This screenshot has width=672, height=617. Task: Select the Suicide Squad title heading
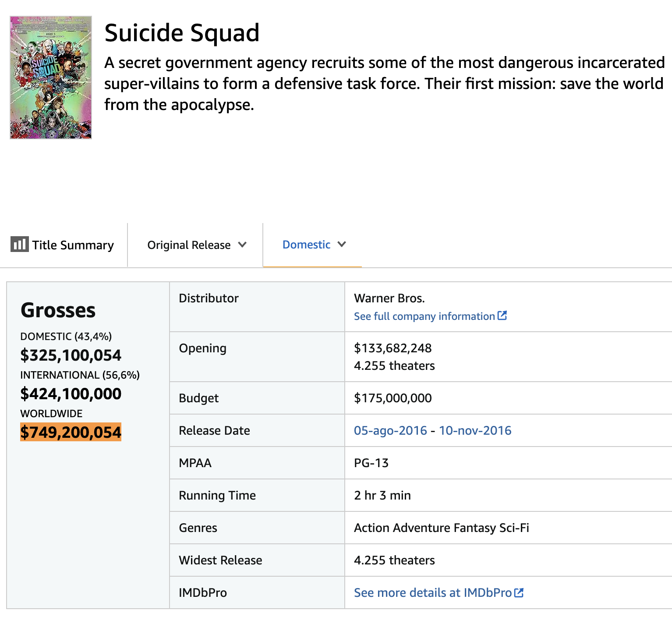point(182,33)
